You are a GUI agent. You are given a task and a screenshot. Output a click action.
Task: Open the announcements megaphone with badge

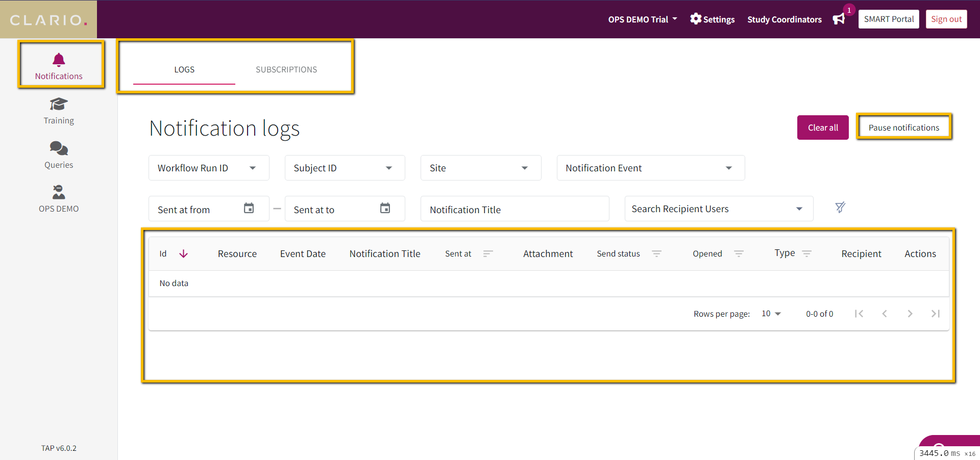click(x=839, y=19)
